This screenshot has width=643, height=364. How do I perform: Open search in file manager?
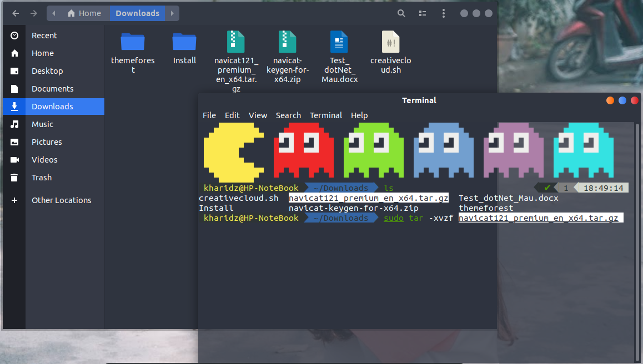[401, 13]
